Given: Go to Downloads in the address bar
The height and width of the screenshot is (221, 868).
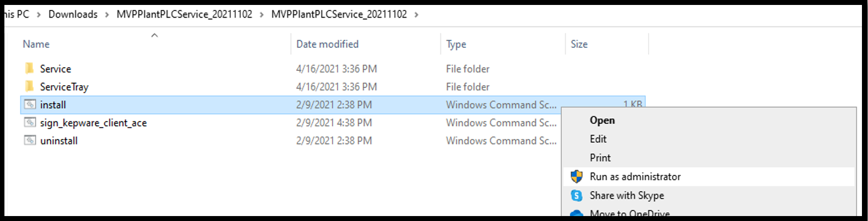Looking at the screenshot, I should coord(73,14).
